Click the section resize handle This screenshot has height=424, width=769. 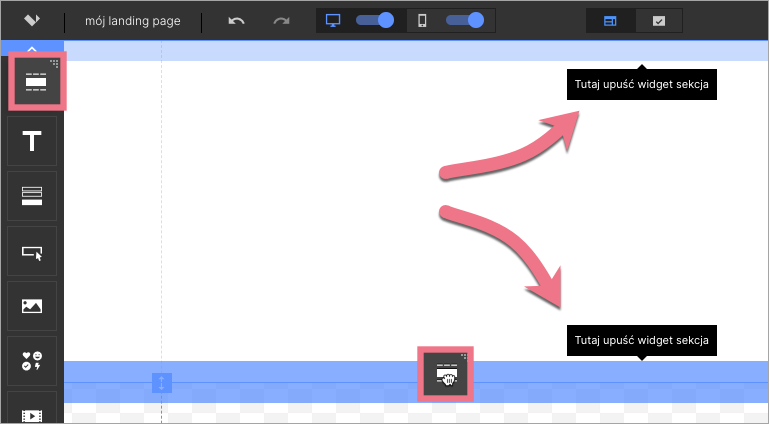point(162,382)
